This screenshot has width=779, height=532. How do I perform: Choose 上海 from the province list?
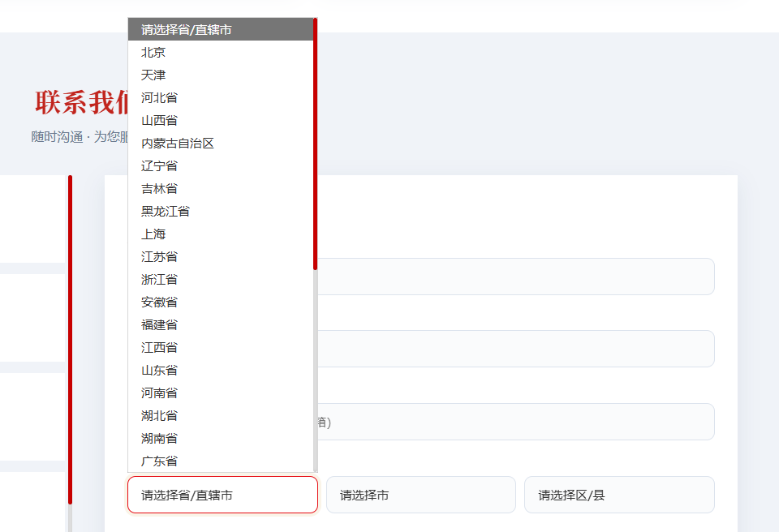221,234
